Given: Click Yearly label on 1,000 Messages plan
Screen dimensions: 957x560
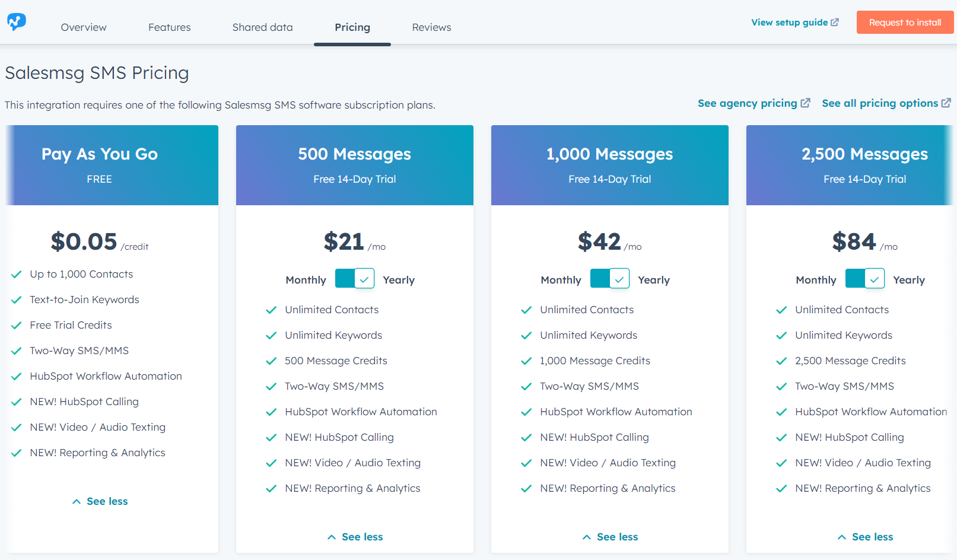Looking at the screenshot, I should coord(654,280).
